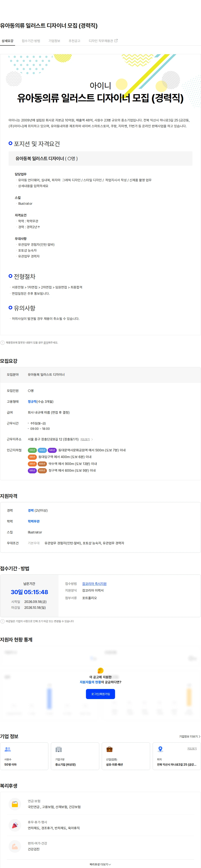Click the chevron after 근무지주소 지도보기

click(92, 439)
